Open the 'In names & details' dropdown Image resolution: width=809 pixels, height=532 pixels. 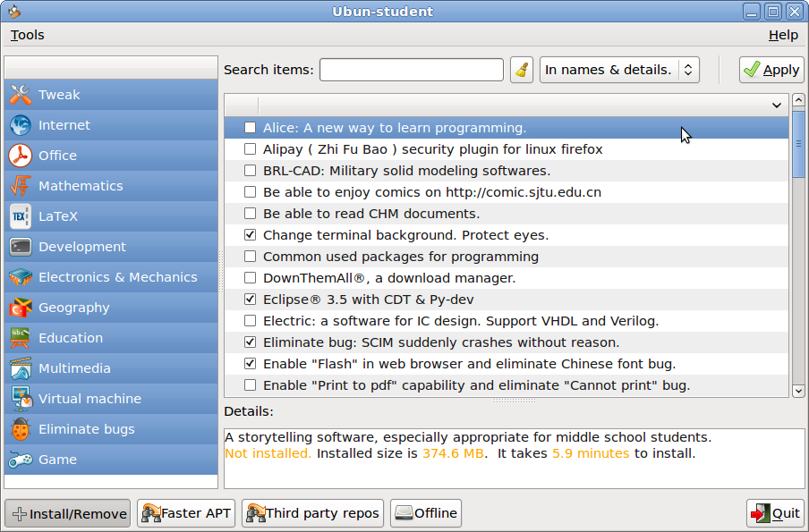pyautogui.click(x=619, y=69)
